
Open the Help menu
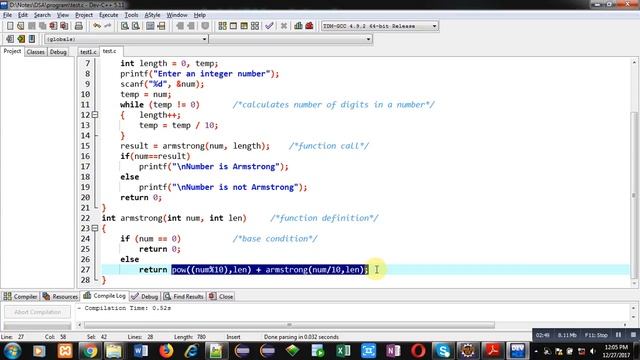click(x=200, y=15)
